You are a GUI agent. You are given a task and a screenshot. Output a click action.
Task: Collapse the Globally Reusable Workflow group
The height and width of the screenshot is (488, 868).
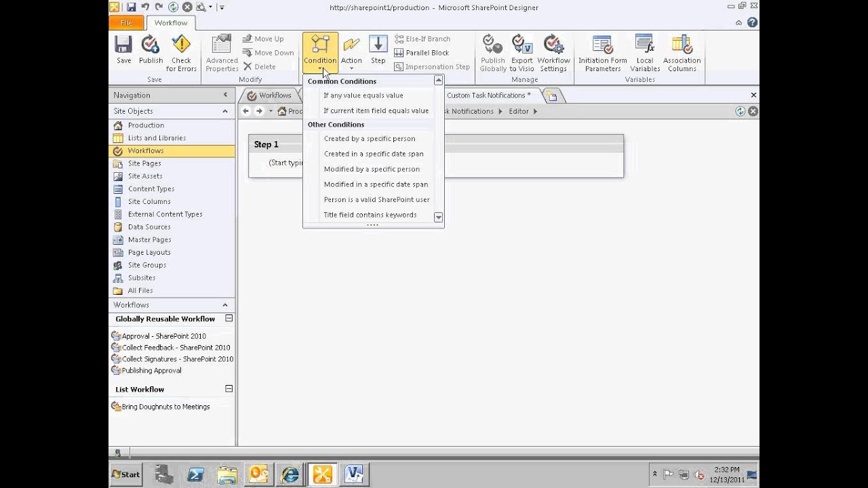229,319
